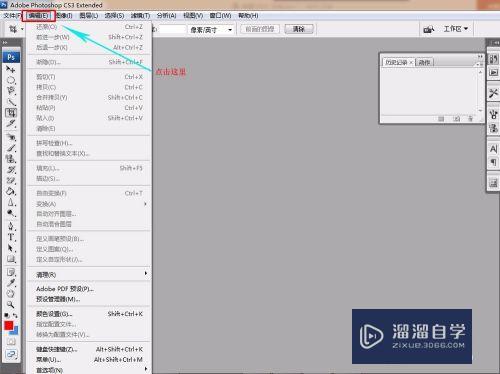Open Adobe Bridge from the options bar
Screen dimensions: 500x374
428,29
